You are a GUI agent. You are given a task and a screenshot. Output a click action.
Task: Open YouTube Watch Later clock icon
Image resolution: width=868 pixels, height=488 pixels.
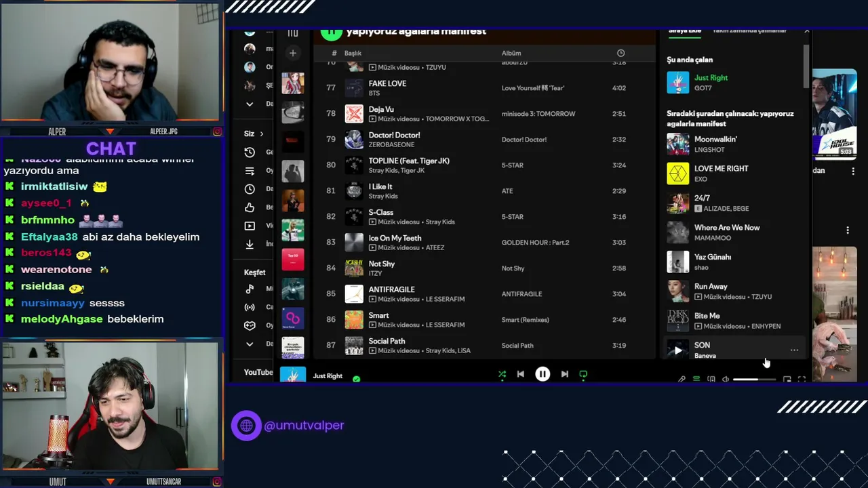(x=250, y=189)
